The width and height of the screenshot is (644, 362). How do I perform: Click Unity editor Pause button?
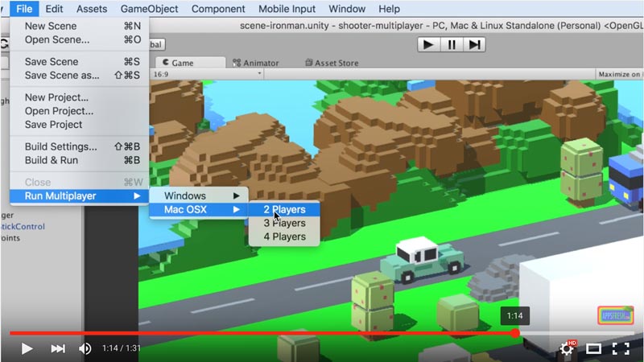452,44
